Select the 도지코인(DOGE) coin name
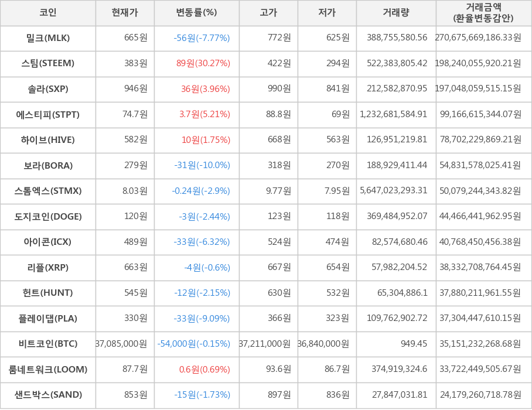The image size is (532, 410). point(48,217)
